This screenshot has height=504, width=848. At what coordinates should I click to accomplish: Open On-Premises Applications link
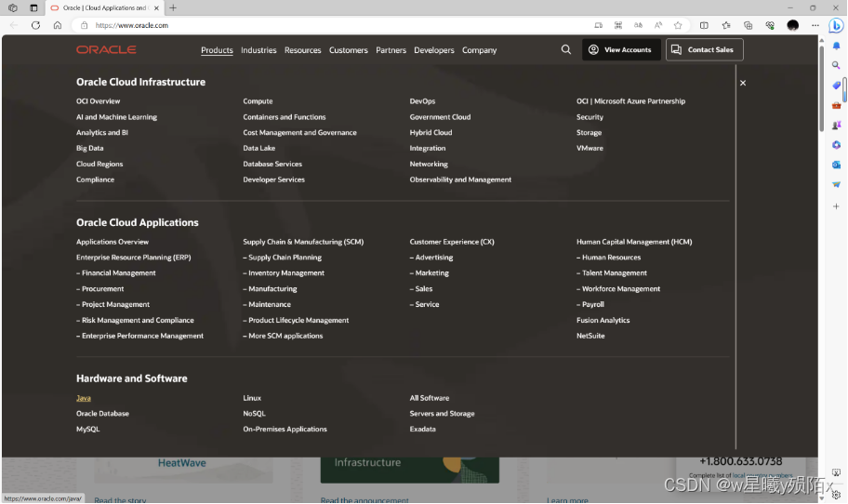click(285, 429)
